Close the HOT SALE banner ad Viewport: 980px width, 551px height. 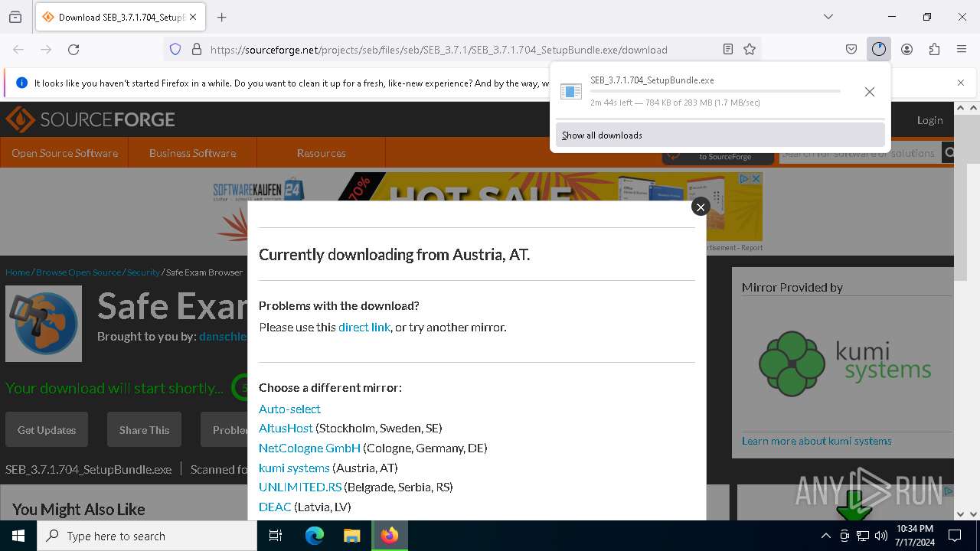756,178
